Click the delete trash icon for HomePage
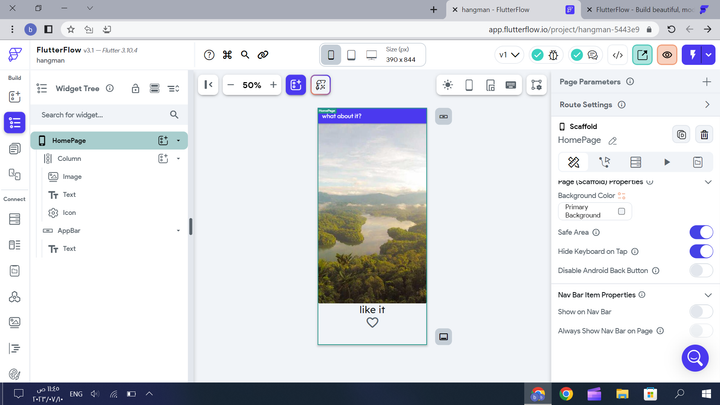 [x=704, y=134]
